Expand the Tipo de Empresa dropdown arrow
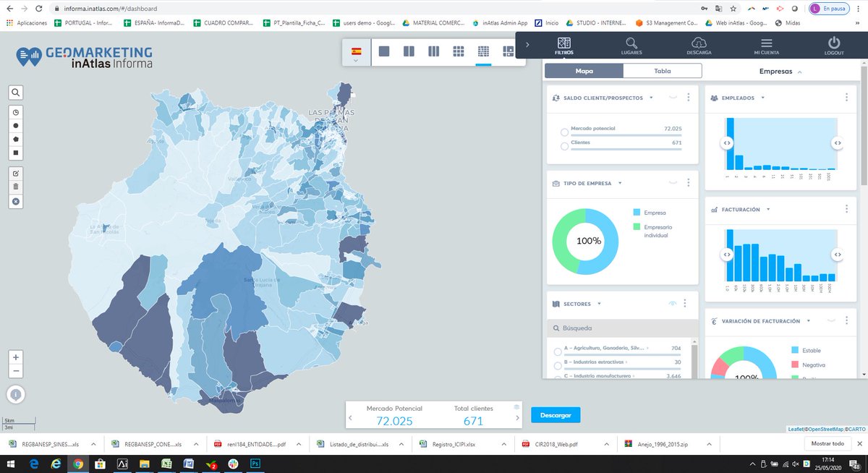 (619, 184)
